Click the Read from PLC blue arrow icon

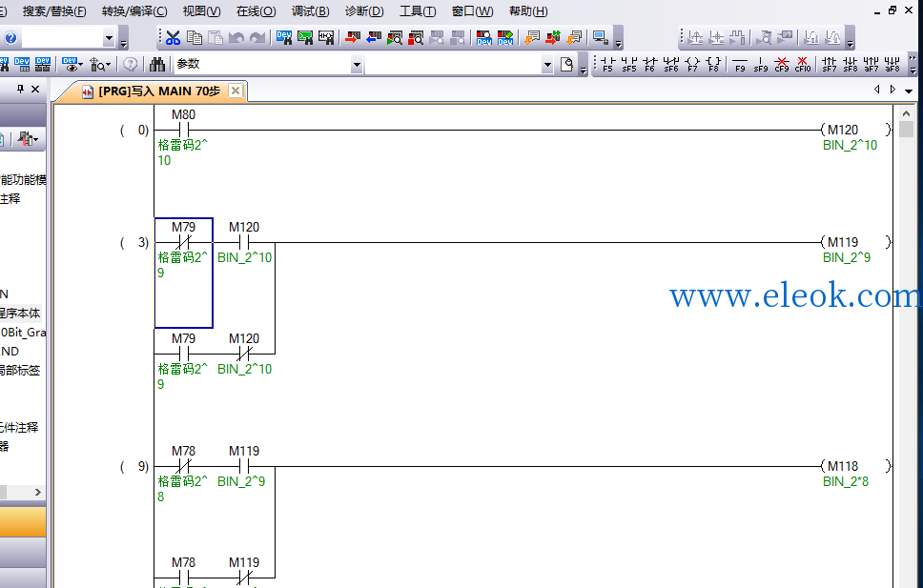pos(373,38)
